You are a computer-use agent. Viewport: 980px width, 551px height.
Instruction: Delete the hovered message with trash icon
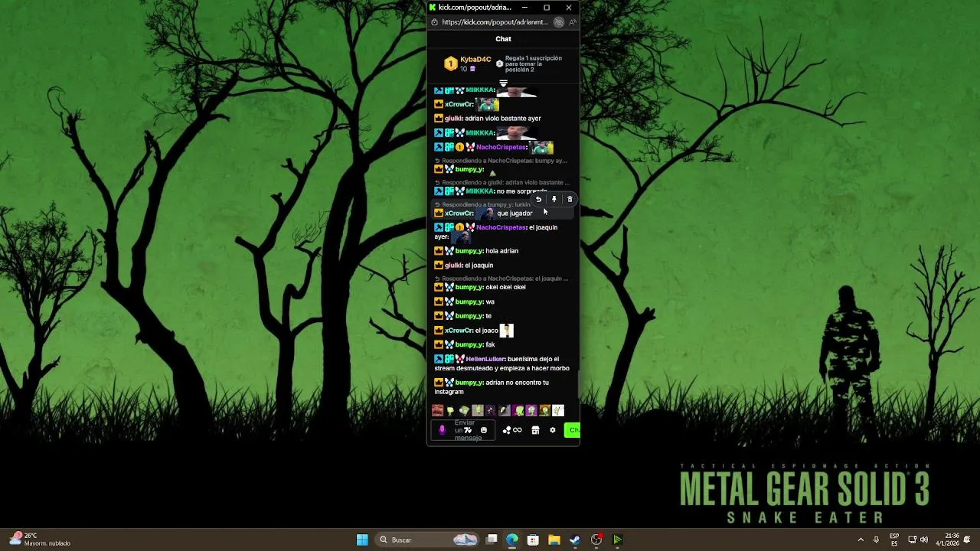point(570,200)
